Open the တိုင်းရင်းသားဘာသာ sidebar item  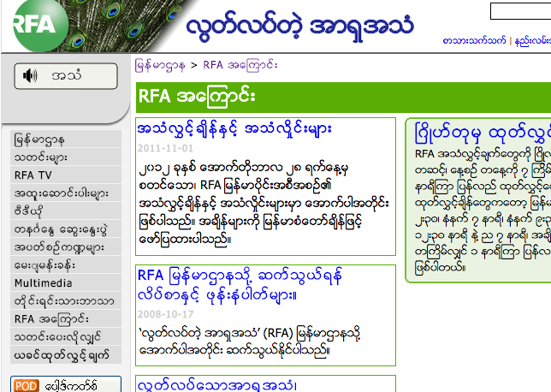point(66,301)
